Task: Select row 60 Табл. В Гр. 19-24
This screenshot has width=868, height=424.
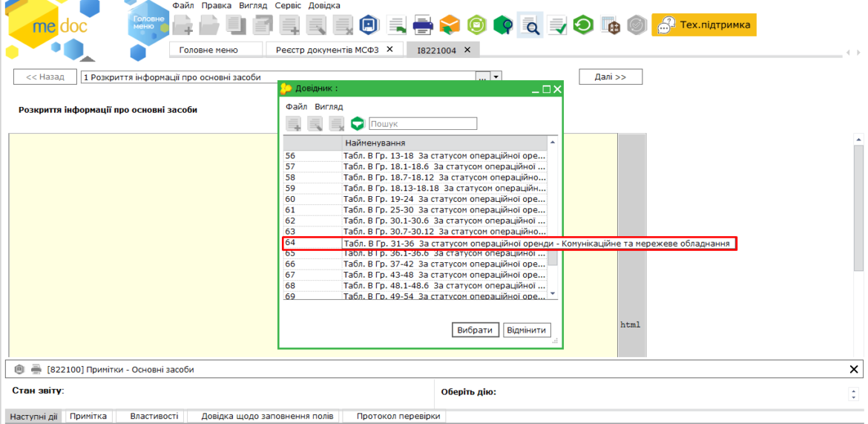Action: tap(415, 199)
